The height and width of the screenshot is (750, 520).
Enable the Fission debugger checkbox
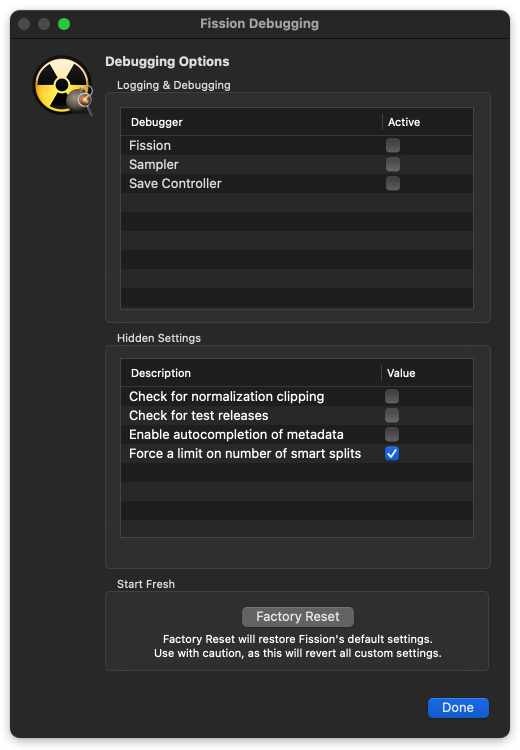coord(393,145)
